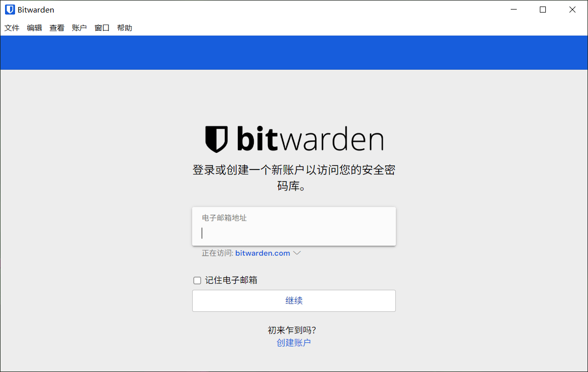Image resolution: width=588 pixels, height=372 pixels.
Task: Click the bitwarden wordmark text logo
Action: [x=311, y=138]
